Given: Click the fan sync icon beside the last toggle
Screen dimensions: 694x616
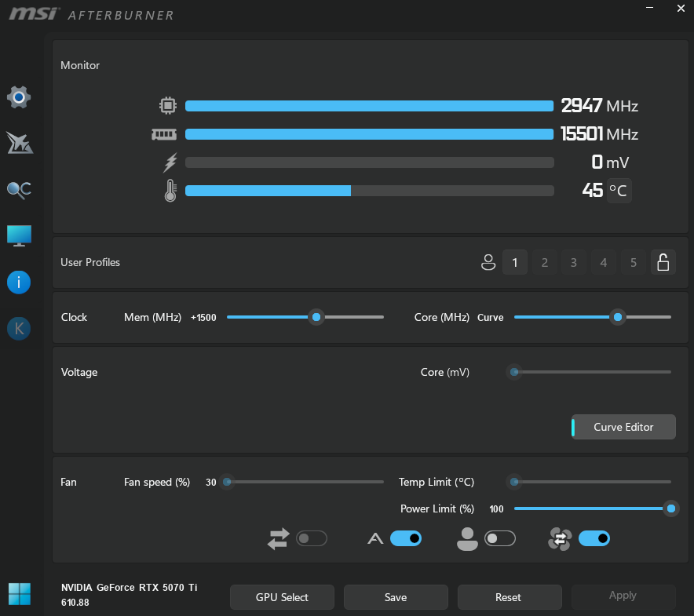Looking at the screenshot, I should 560,539.
